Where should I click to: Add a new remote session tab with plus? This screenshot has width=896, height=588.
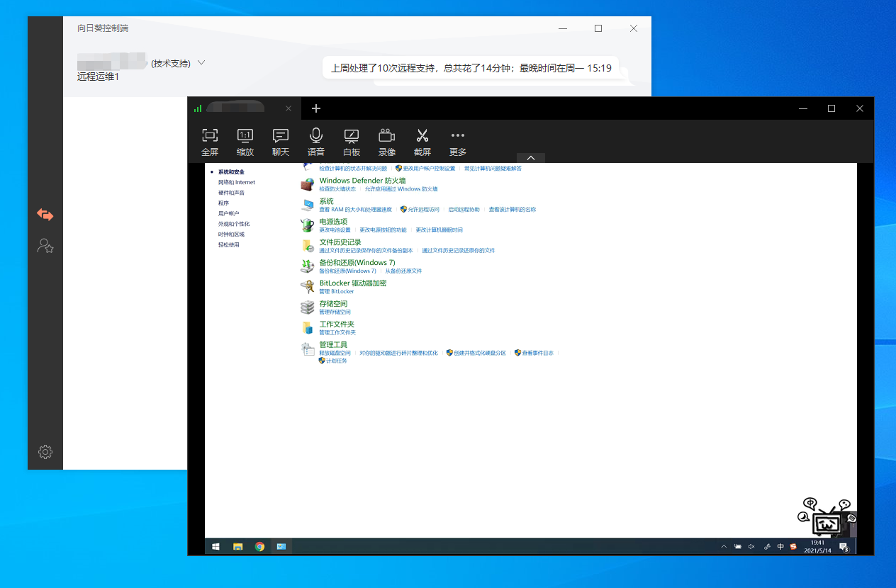(x=316, y=108)
